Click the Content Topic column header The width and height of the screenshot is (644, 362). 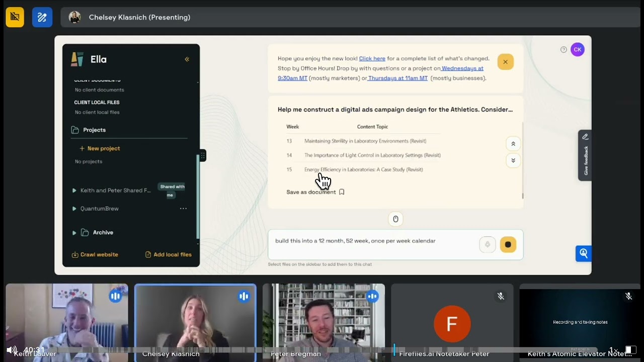pos(372,127)
